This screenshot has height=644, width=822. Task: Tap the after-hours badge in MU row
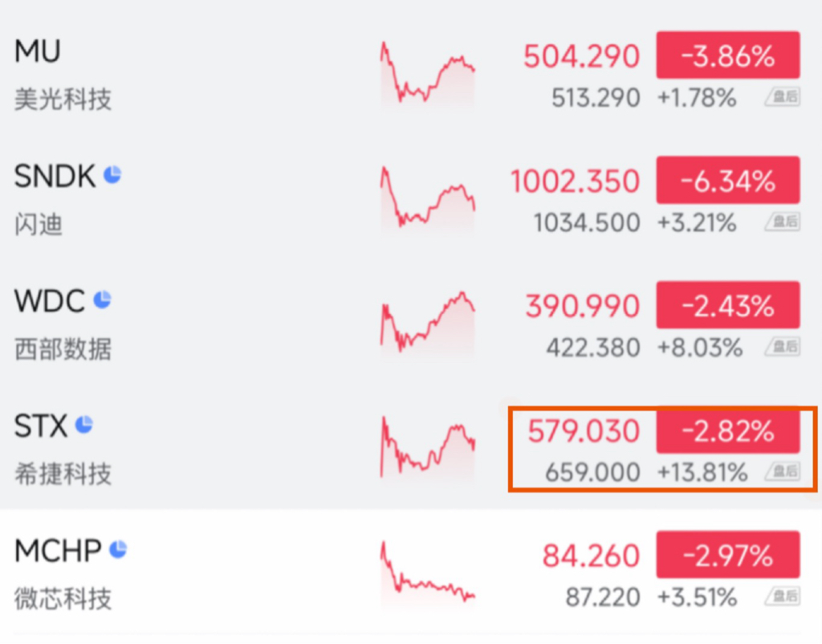782,98
